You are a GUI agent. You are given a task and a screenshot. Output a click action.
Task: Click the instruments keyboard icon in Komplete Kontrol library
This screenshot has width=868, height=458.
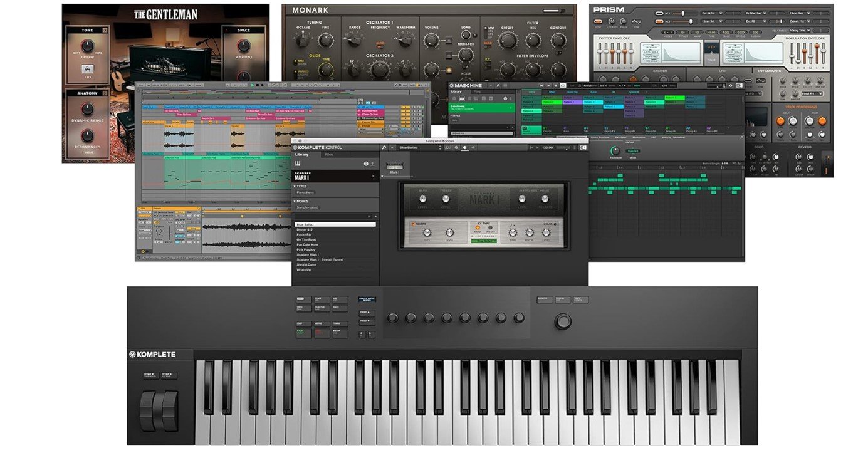point(298,164)
